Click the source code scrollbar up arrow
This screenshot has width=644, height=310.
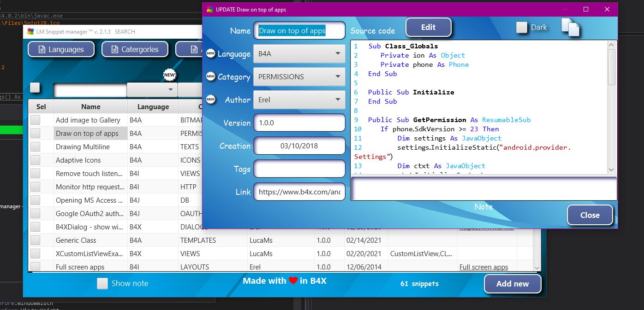(x=612, y=45)
